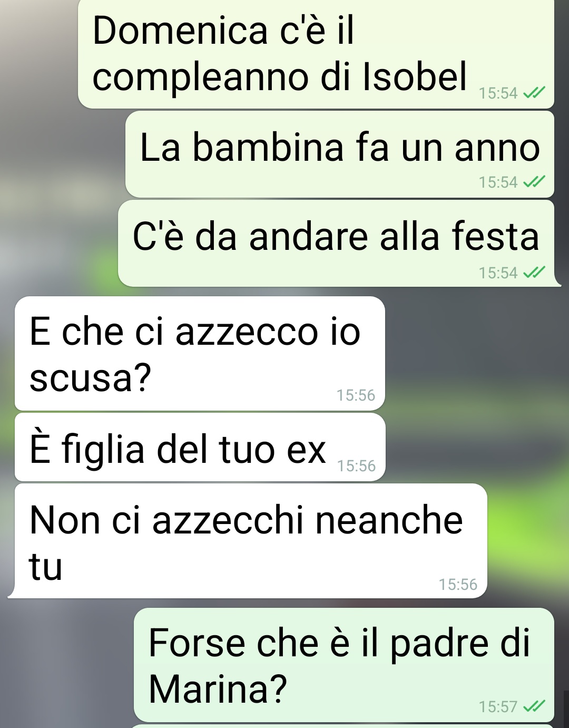The width and height of the screenshot is (569, 728).
Task: Select the "È figlia del tuo ex" message
Action: 200,447
